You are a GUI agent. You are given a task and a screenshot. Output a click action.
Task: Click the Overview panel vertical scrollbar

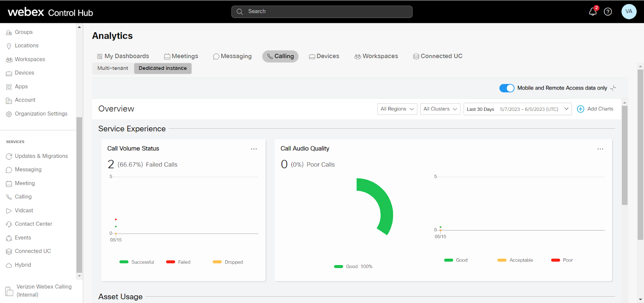(625, 156)
